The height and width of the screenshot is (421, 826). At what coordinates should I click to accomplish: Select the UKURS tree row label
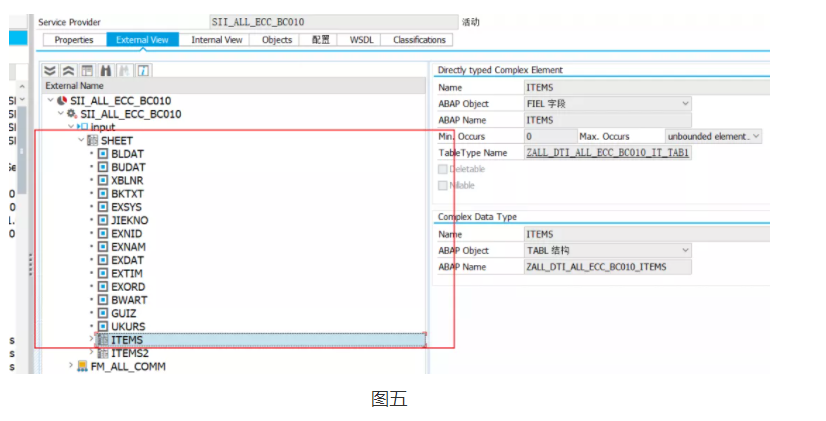click(128, 326)
